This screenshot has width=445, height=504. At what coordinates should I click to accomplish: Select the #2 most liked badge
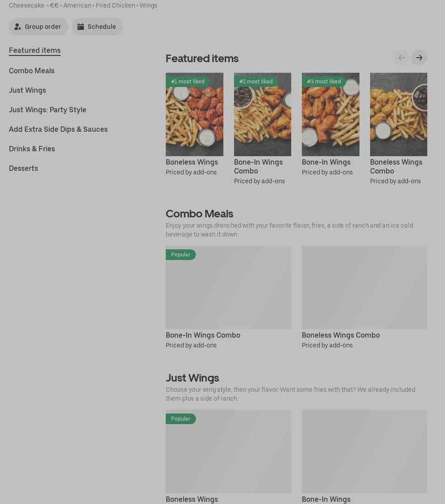pos(256,82)
